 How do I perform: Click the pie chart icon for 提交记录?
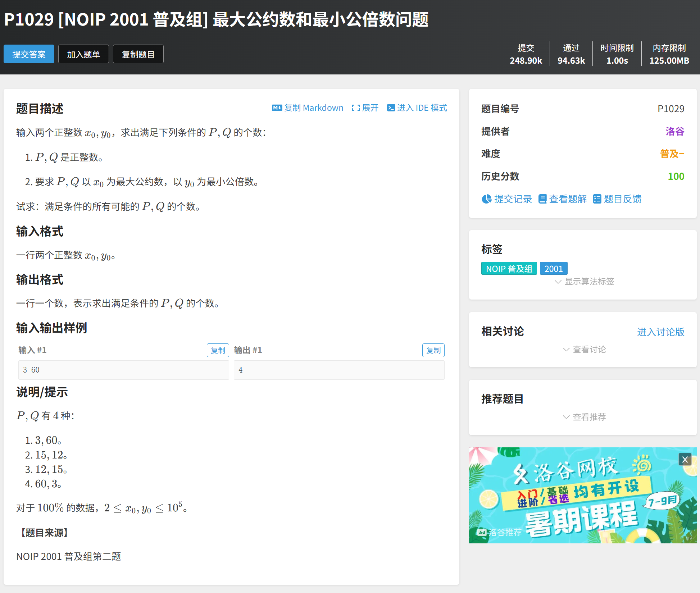coord(486,199)
